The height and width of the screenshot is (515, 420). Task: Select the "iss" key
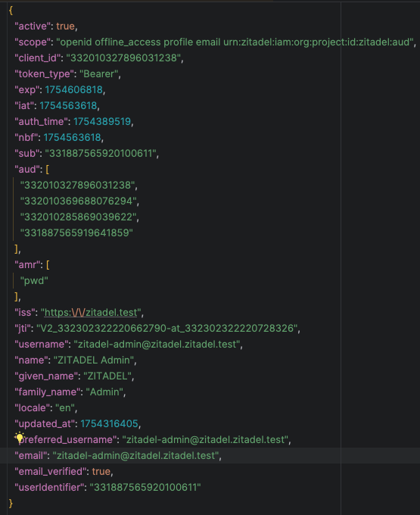click(25, 312)
